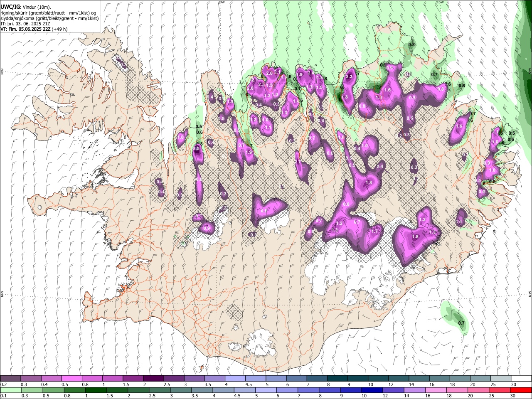Click the '15W' longitude label at top edge
532x399 pixels.
coord(440,2)
